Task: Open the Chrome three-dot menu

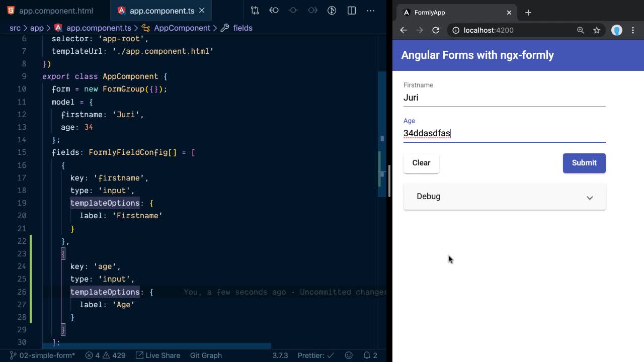Action: (633, 30)
